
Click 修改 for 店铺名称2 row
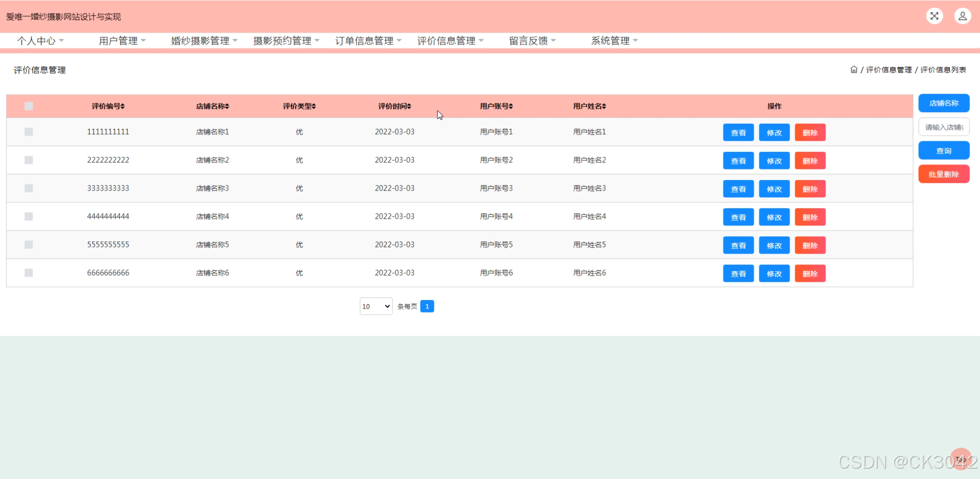point(774,161)
